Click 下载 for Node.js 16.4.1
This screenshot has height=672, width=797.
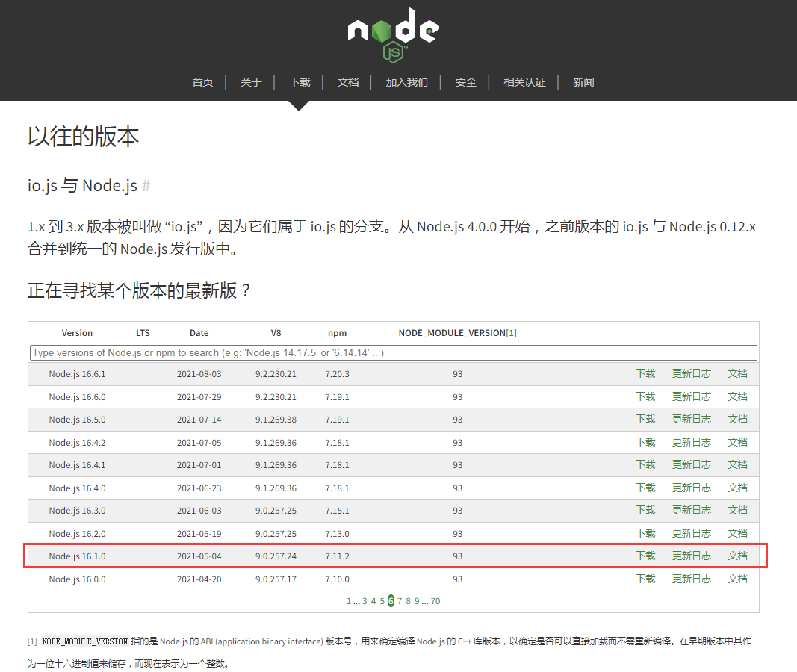[x=646, y=464]
